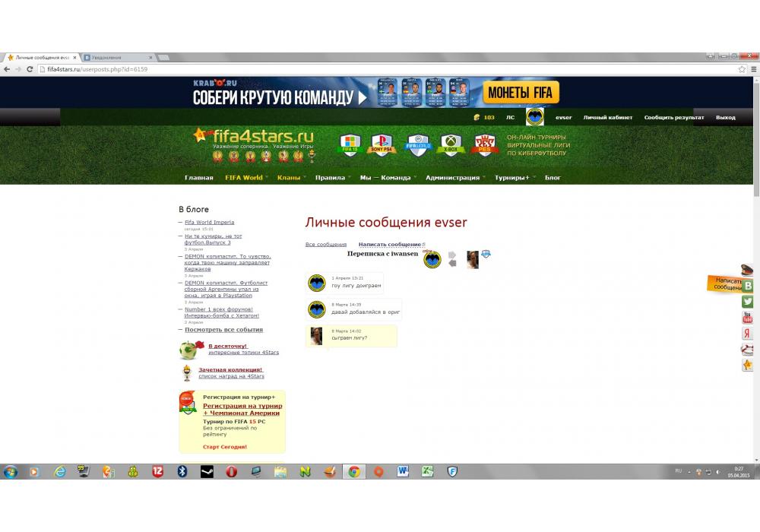Click message сыграем лигу?
760x532 pixels.
[351, 335]
